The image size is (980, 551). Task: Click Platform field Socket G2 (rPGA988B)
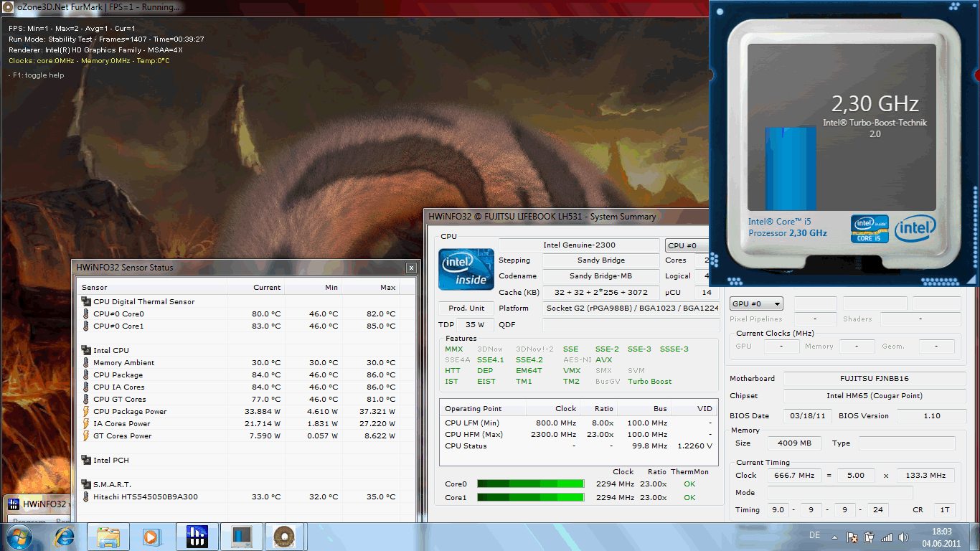632,308
